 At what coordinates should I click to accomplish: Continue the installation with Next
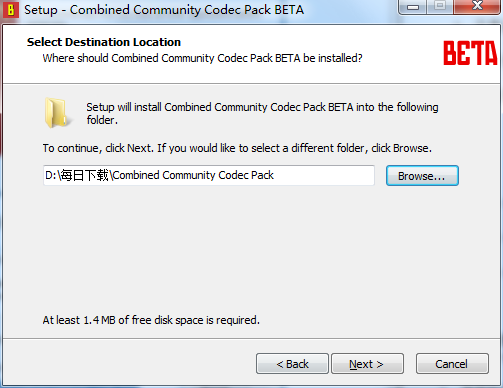367,364
